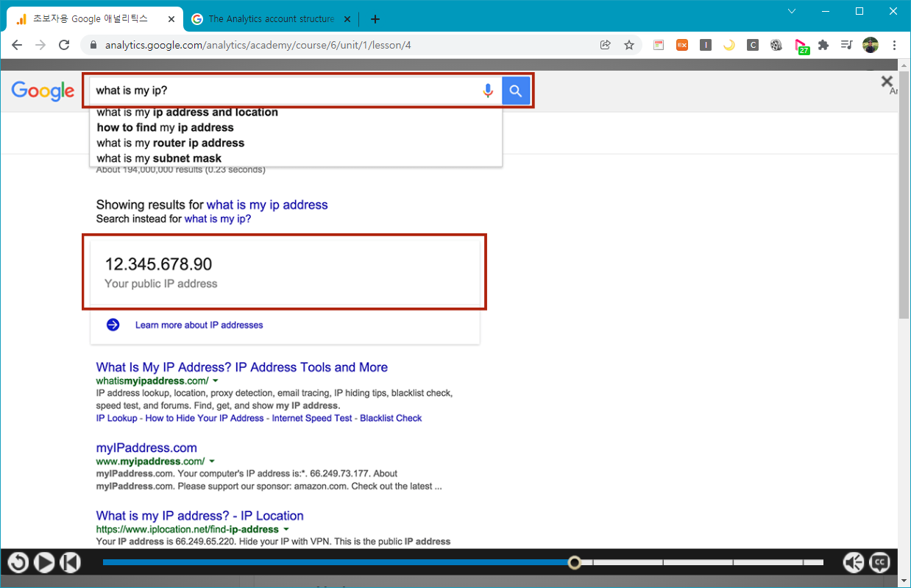Screen dimensions: 911x588
Task: Click the 'IP Lookup' sitelink
Action: coord(116,418)
